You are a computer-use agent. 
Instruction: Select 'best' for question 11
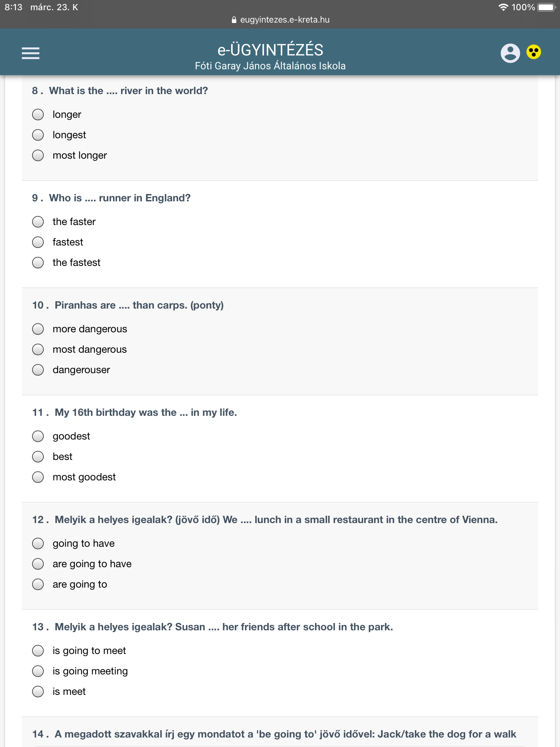click(38, 457)
